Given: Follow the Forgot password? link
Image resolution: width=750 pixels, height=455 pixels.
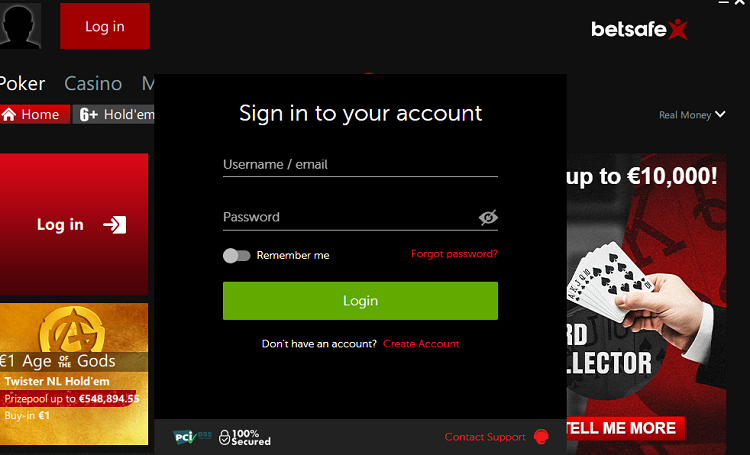Looking at the screenshot, I should pos(454,254).
